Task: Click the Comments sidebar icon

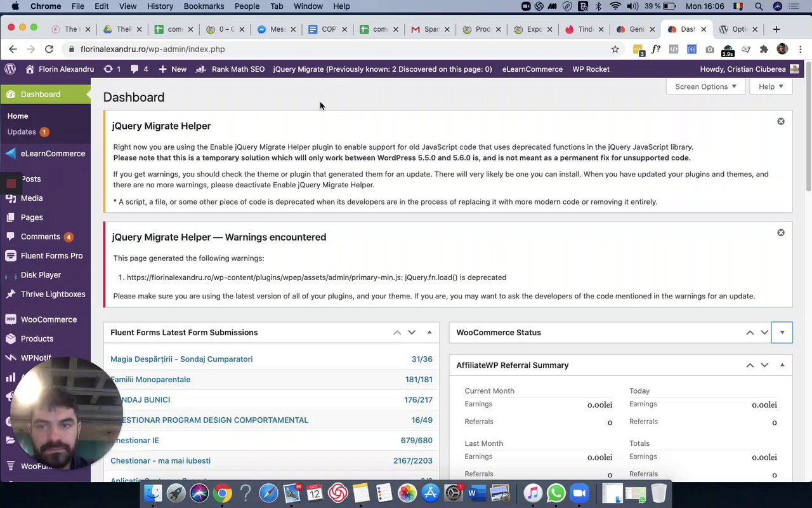Action: [x=10, y=236]
